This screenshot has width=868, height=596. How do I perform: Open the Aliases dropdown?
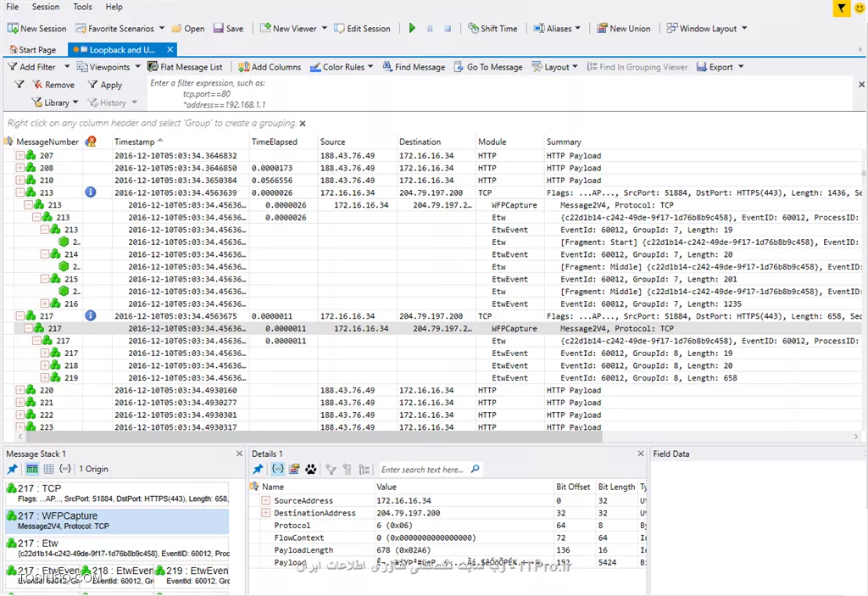click(578, 28)
